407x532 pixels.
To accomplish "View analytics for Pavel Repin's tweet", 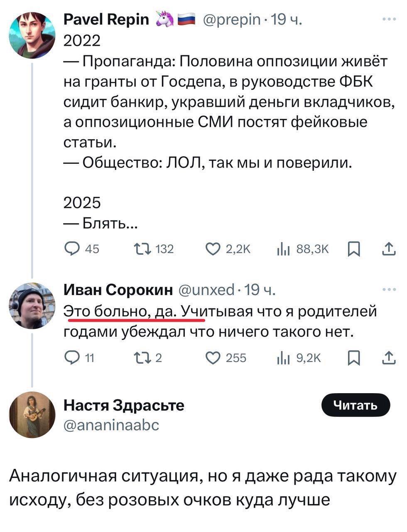I will (283, 249).
